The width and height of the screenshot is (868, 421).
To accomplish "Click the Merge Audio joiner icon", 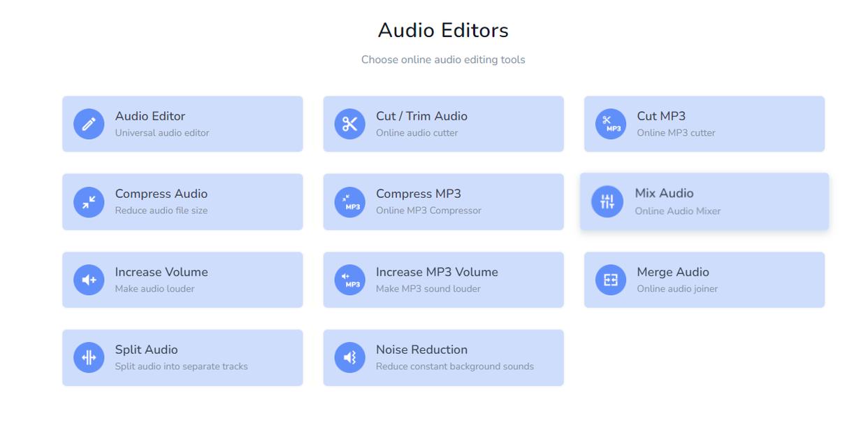I will click(610, 280).
